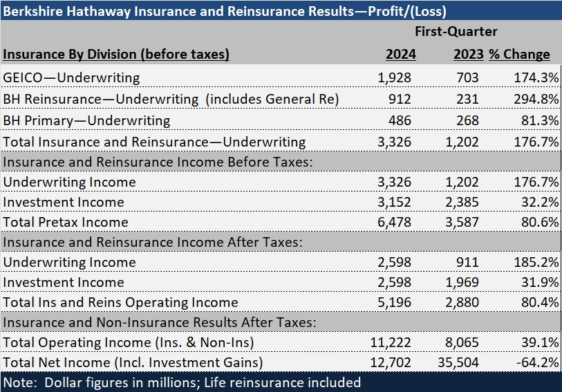Screen dimensions: 562x392
Task: Select the GEICO—Underwriting row label
Action: [72, 77]
